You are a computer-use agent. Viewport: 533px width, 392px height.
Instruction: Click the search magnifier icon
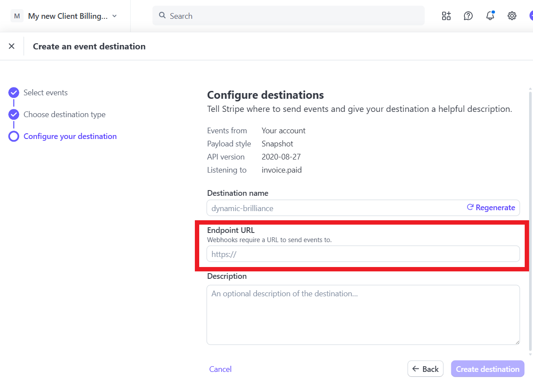[x=162, y=16]
